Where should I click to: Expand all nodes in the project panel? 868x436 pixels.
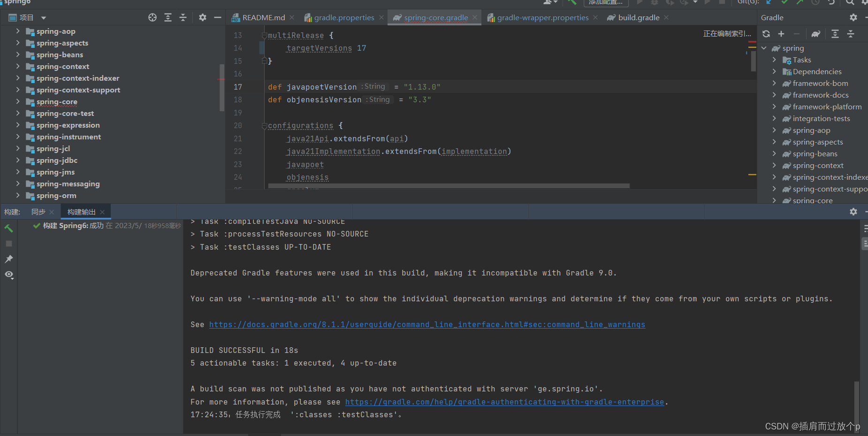click(x=168, y=17)
